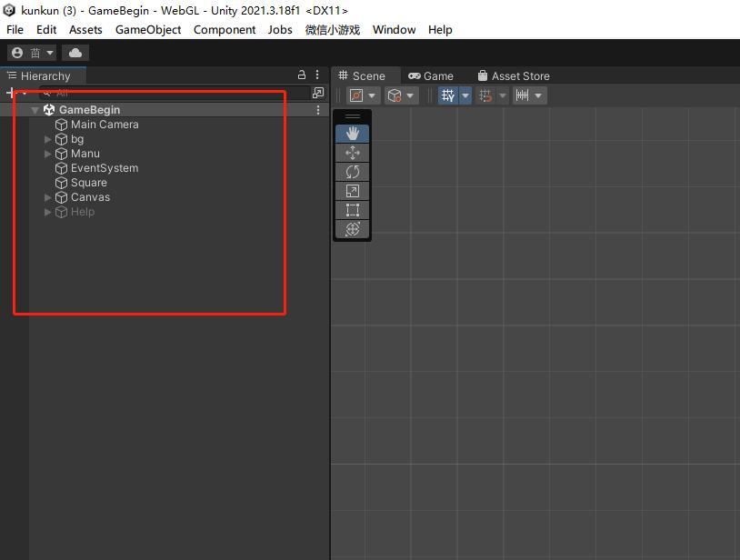This screenshot has width=740, height=560.
Task: Toggle the Hierarchy window lock icon
Action: tap(301, 75)
